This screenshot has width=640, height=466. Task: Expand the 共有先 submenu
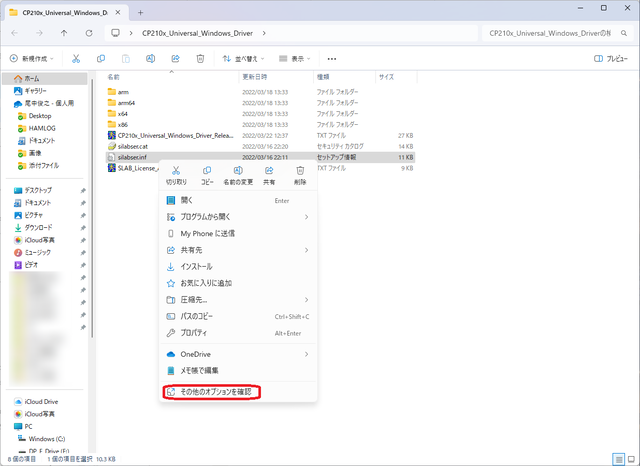pos(306,250)
